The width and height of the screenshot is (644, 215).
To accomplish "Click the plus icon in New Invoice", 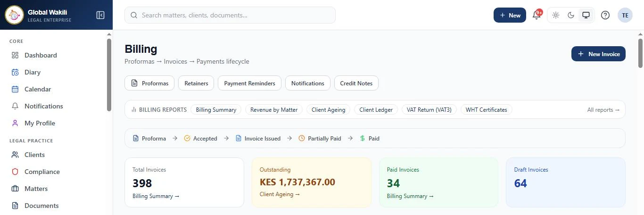I will 581,54.
